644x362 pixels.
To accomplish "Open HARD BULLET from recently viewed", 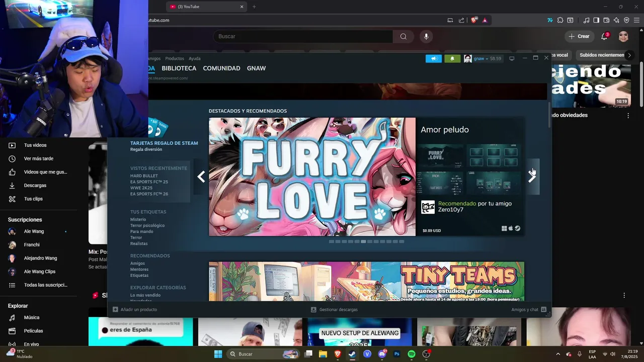I will coord(144,176).
